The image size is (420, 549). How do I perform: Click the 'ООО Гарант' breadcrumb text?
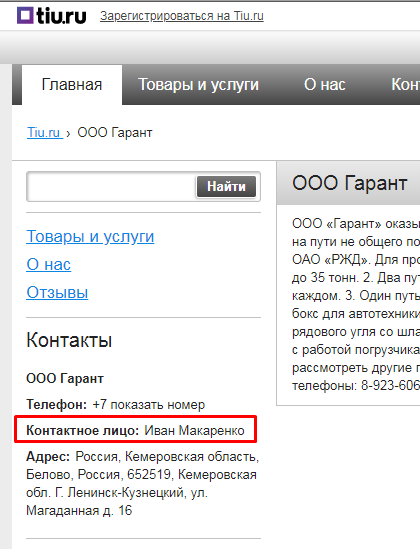tap(115, 133)
